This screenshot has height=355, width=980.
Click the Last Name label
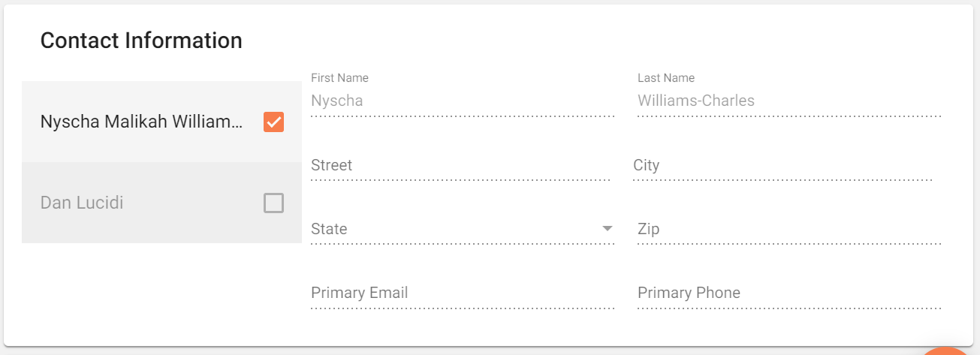coord(666,78)
